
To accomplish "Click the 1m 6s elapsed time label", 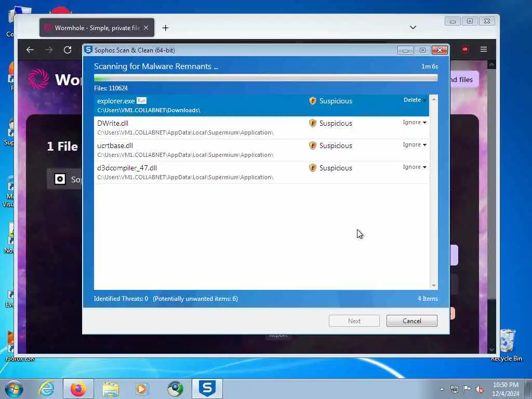I will pyautogui.click(x=430, y=66).
